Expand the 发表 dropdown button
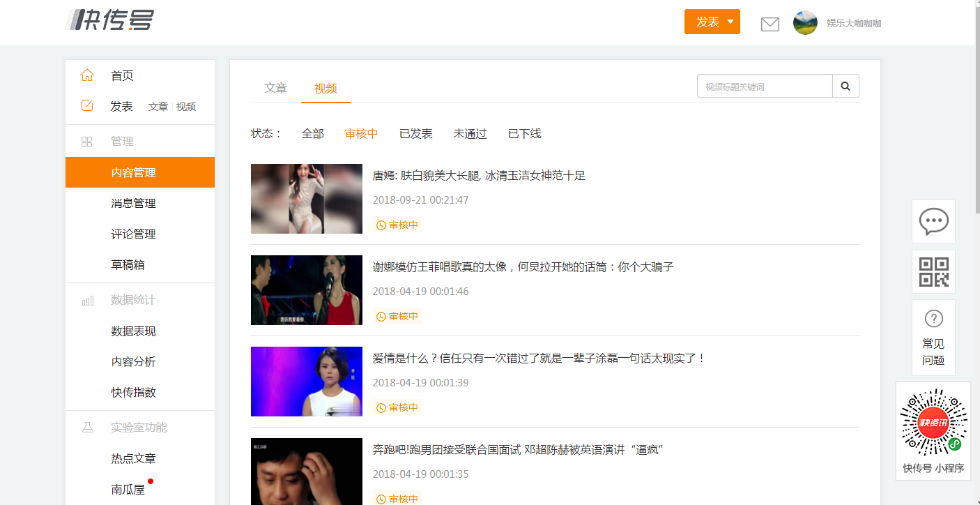Viewport: 980px width, 505px height. point(712,22)
